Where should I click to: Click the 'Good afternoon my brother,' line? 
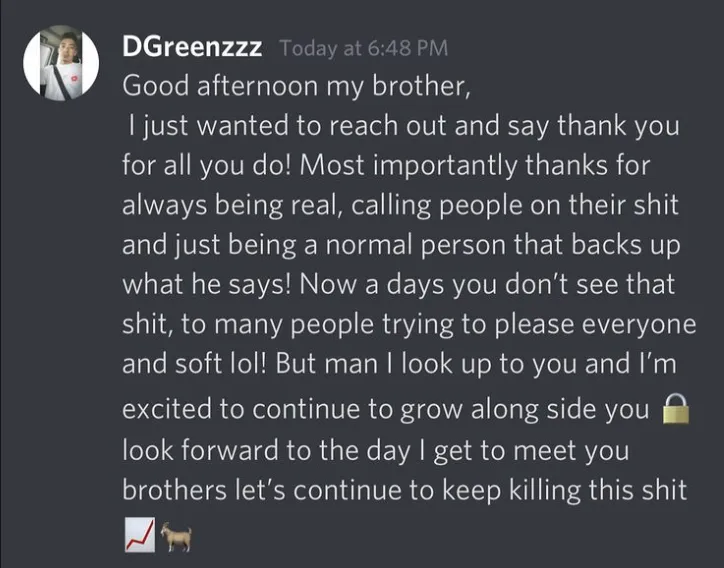pyautogui.click(x=296, y=86)
